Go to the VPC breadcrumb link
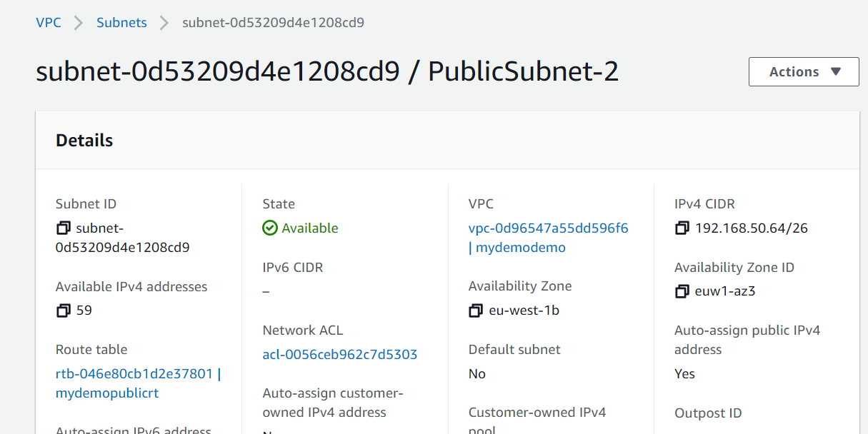Screen dimensions: 868x434 [49, 23]
